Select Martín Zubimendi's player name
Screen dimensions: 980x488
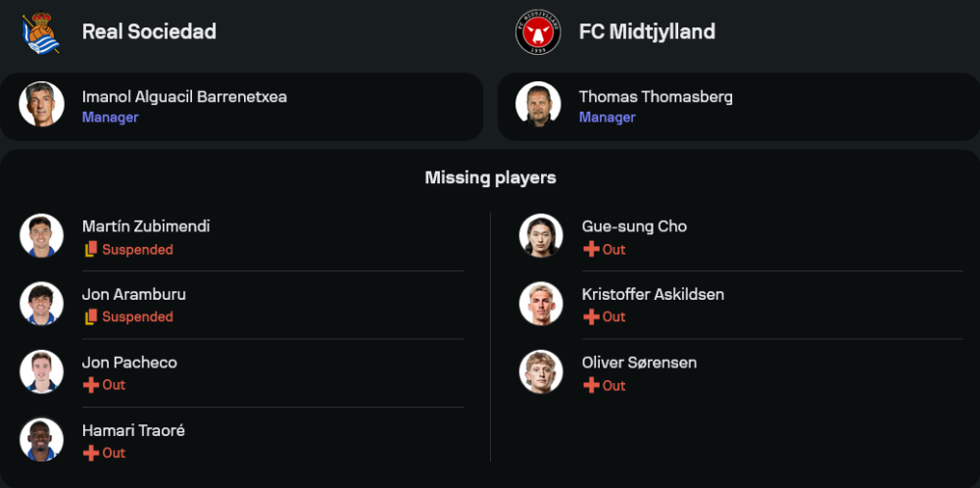coord(146,226)
